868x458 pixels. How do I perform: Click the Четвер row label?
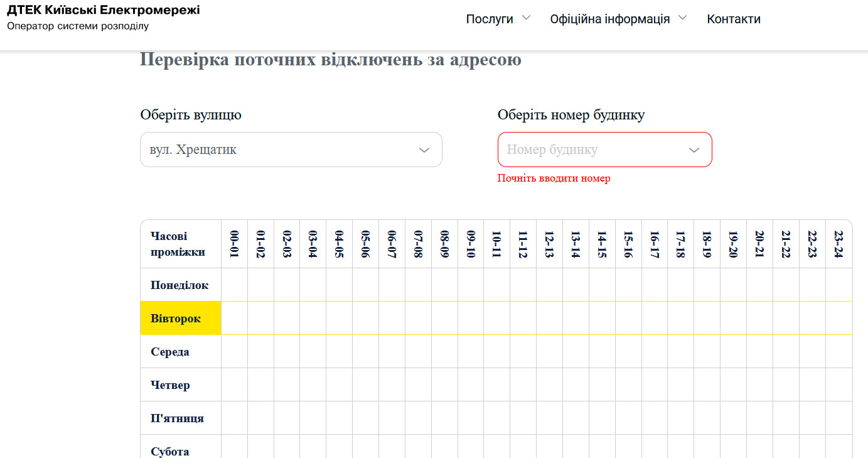click(170, 385)
